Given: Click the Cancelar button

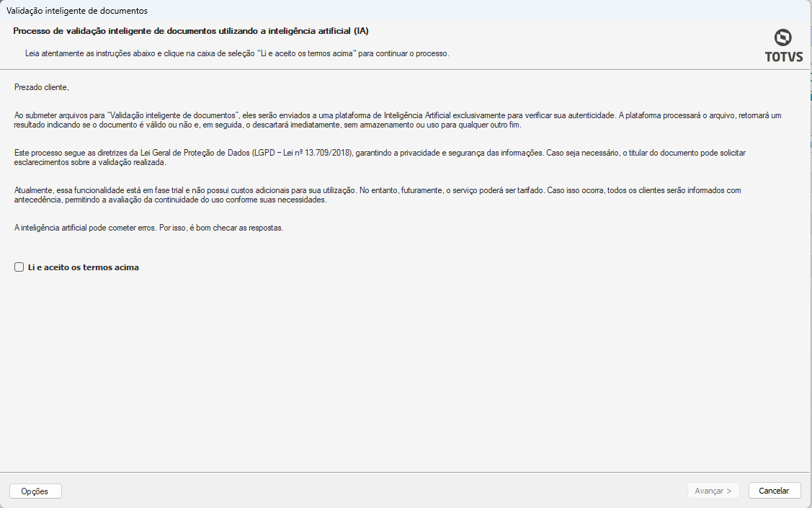Looking at the screenshot, I should [x=775, y=491].
